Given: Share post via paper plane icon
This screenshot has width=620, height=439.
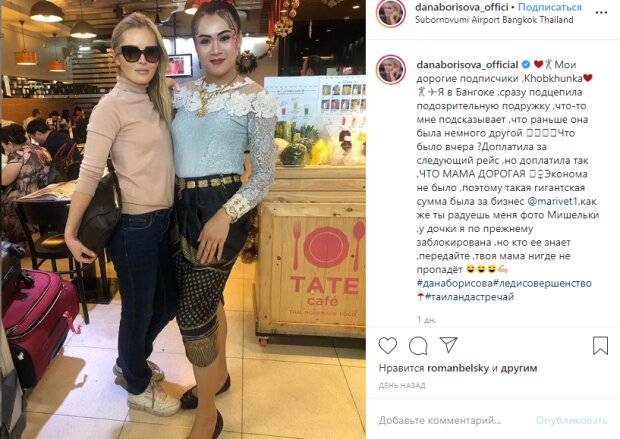Looking at the screenshot, I should point(449,345).
